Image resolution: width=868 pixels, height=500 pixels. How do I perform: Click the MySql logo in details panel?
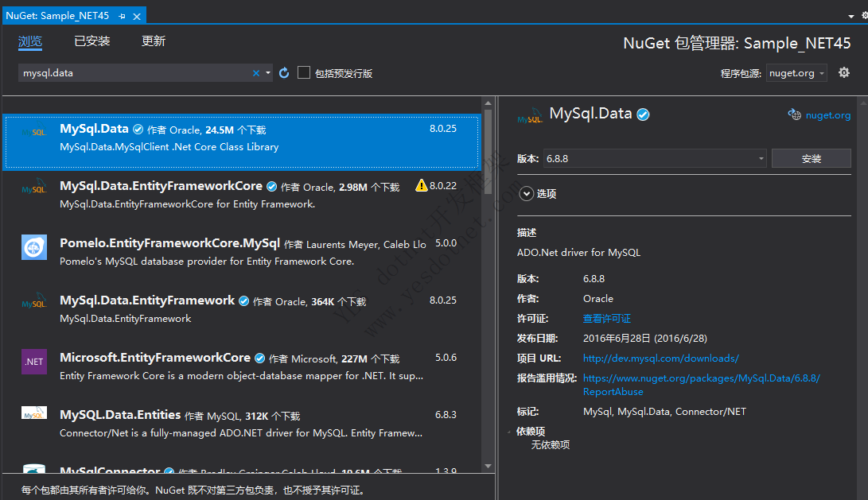tap(530, 115)
